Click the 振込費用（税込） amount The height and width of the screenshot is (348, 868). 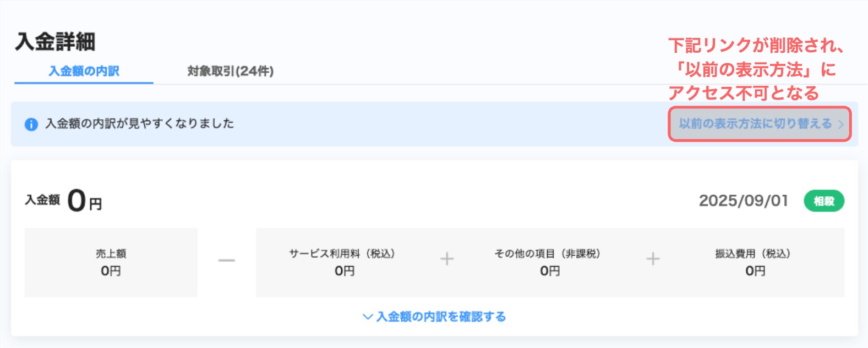point(755,270)
